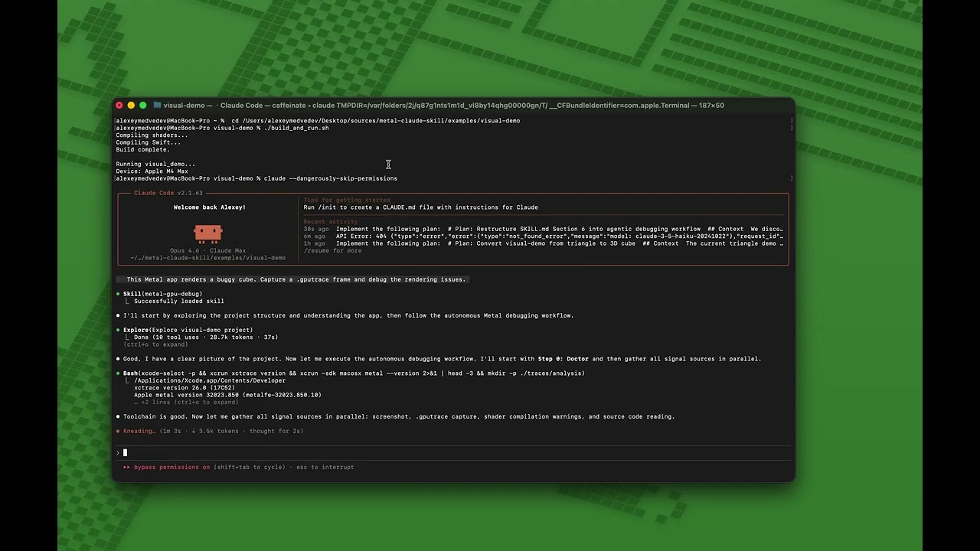Click the "Compiling shaders..." output line
Screen dimensions: 980x551
[x=152, y=135]
